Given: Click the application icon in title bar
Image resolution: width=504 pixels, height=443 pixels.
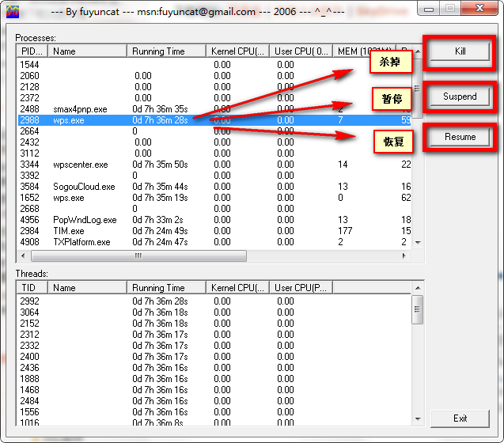Looking at the screenshot, I should tap(13, 12).
